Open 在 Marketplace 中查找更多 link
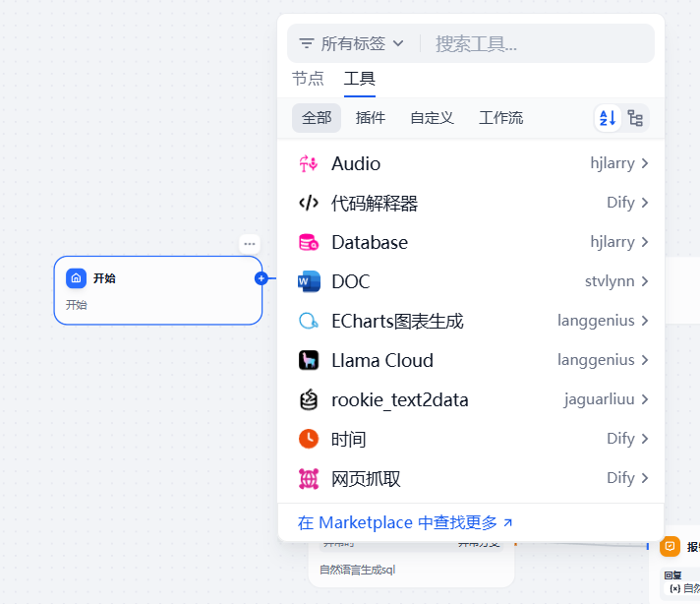The height and width of the screenshot is (604, 700). point(405,522)
